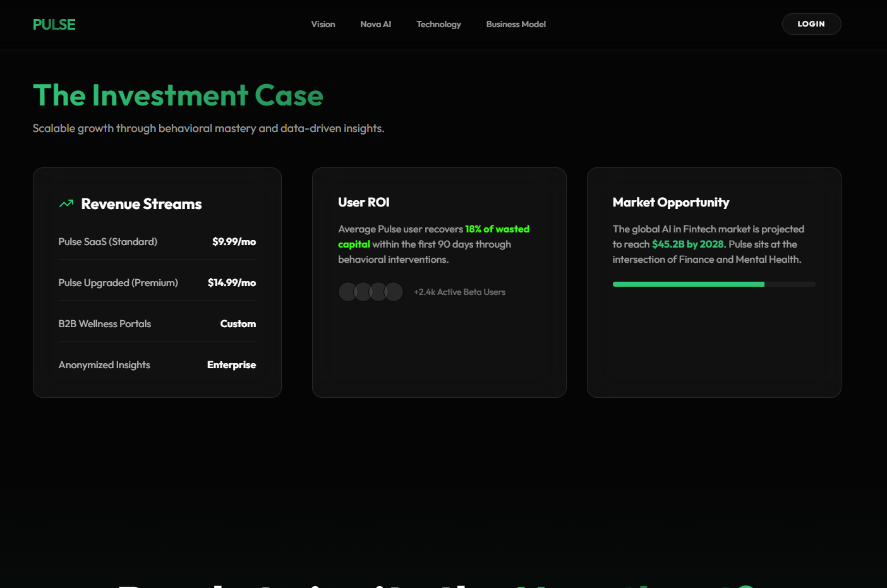Click the PULSE logo

coord(54,25)
